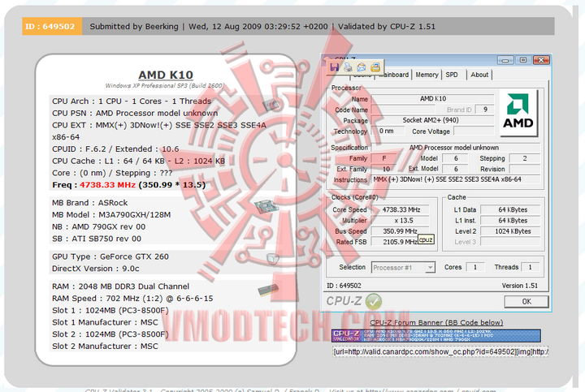Click the yellow picture-folder icon in toolbar
The width and height of the screenshot is (585, 392).
point(375,67)
